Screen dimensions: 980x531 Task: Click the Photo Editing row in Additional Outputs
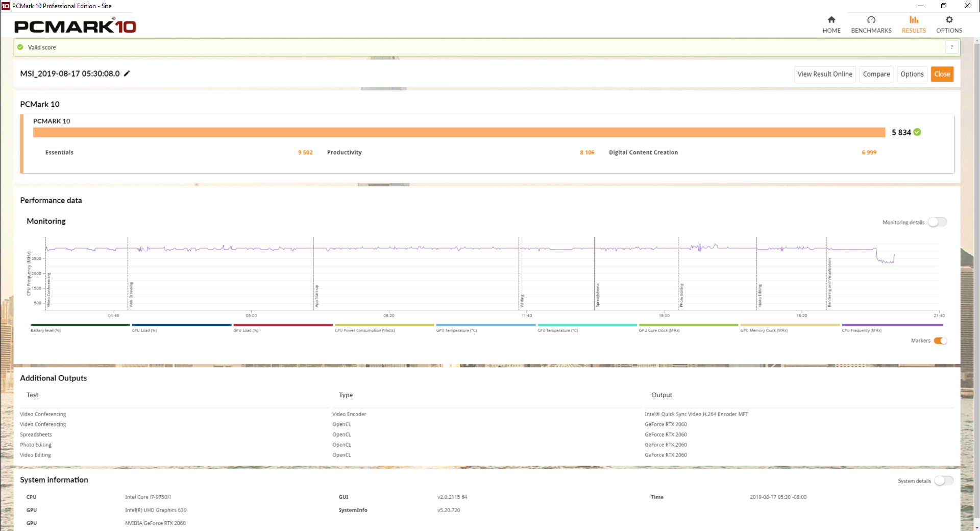tap(486, 445)
